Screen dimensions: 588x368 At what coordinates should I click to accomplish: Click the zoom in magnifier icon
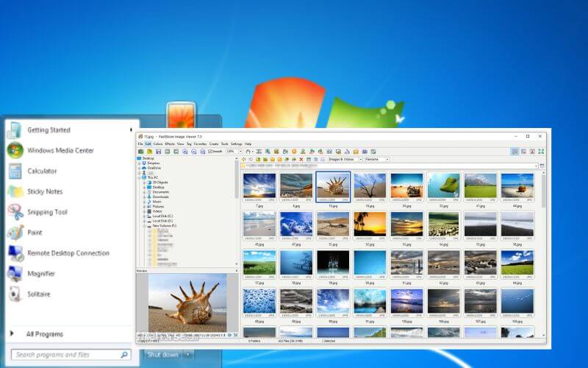coord(184,151)
